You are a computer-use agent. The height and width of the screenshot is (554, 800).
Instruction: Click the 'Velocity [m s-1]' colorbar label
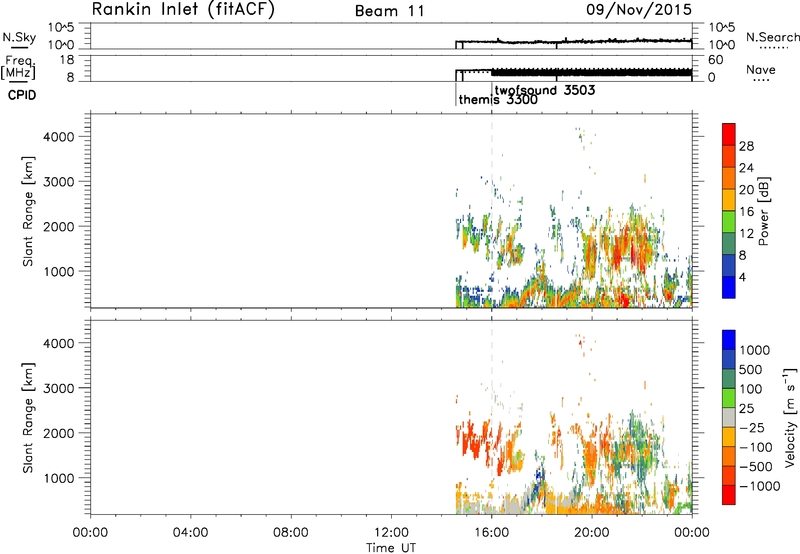pos(790,417)
